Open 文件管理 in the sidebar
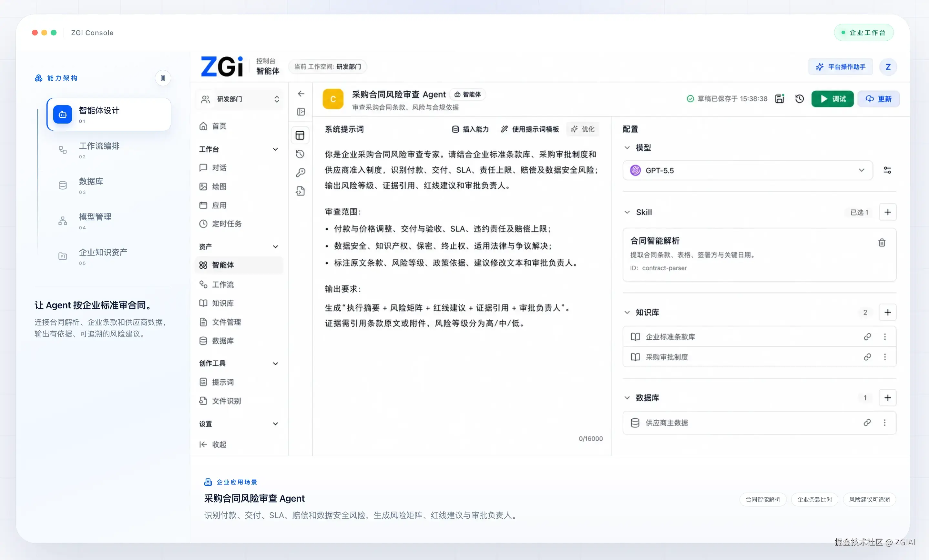The width and height of the screenshot is (929, 560). (240, 322)
